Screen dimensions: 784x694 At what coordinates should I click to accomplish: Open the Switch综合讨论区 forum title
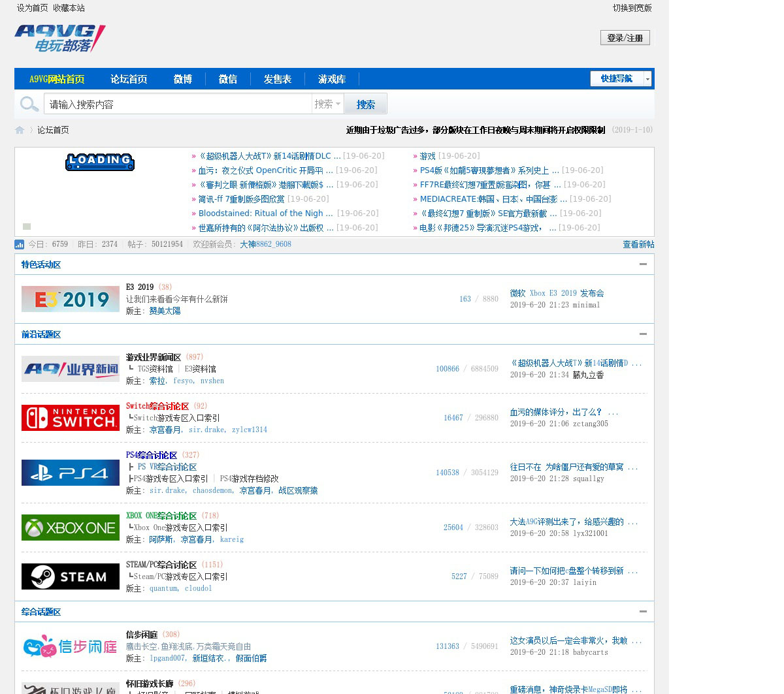point(157,406)
